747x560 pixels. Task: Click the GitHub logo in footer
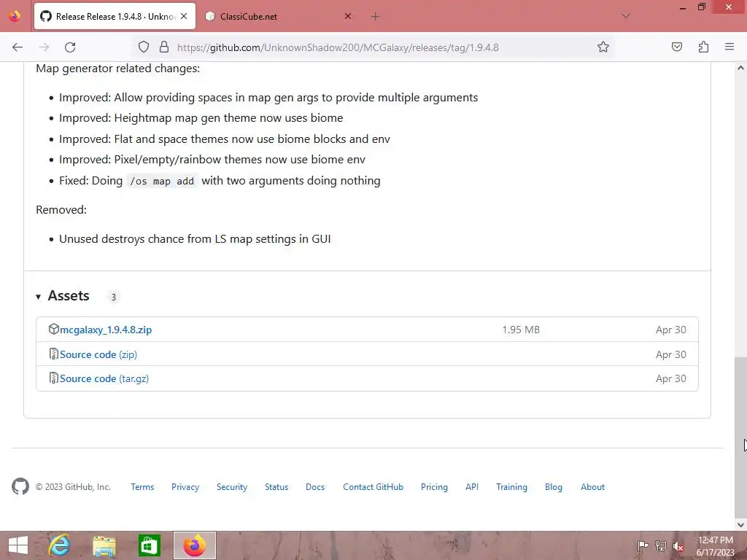[x=20, y=486]
